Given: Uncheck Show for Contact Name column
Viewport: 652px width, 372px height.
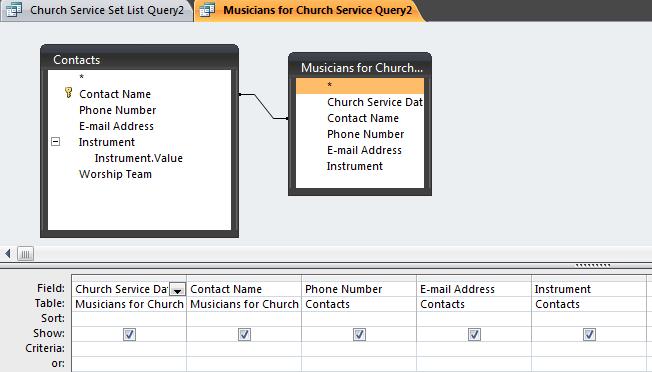Looking at the screenshot, I should click(x=244, y=334).
